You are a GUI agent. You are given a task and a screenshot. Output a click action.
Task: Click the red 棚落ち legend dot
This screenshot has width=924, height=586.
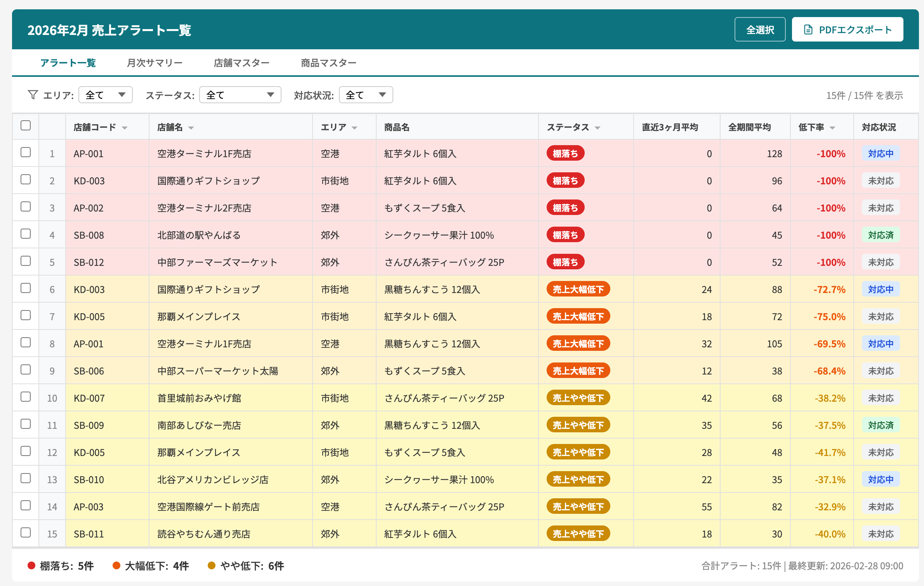pos(31,566)
